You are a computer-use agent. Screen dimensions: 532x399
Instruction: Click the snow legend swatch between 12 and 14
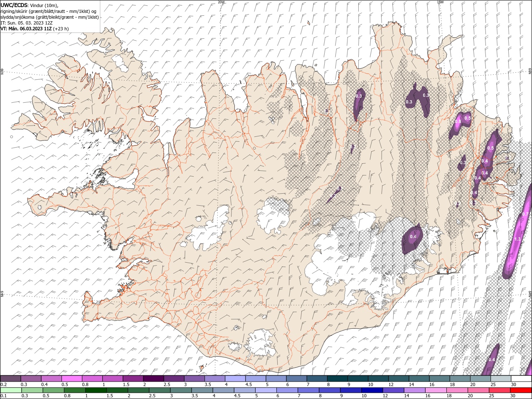pyautogui.click(x=399, y=379)
